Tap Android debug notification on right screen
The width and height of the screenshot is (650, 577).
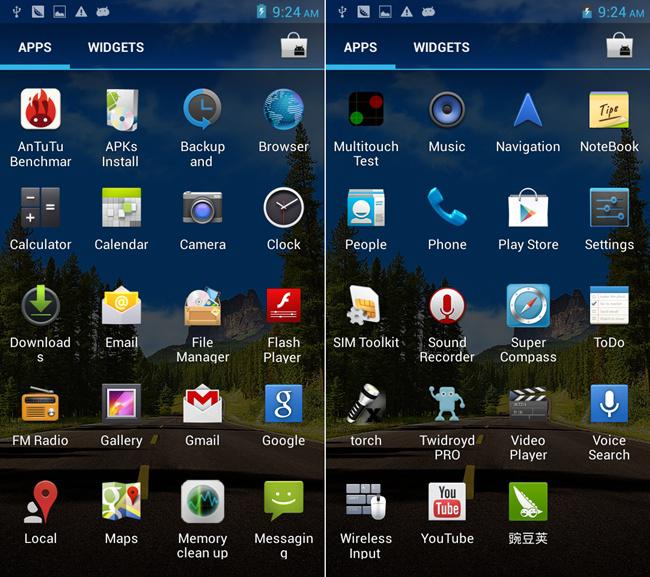[428, 12]
